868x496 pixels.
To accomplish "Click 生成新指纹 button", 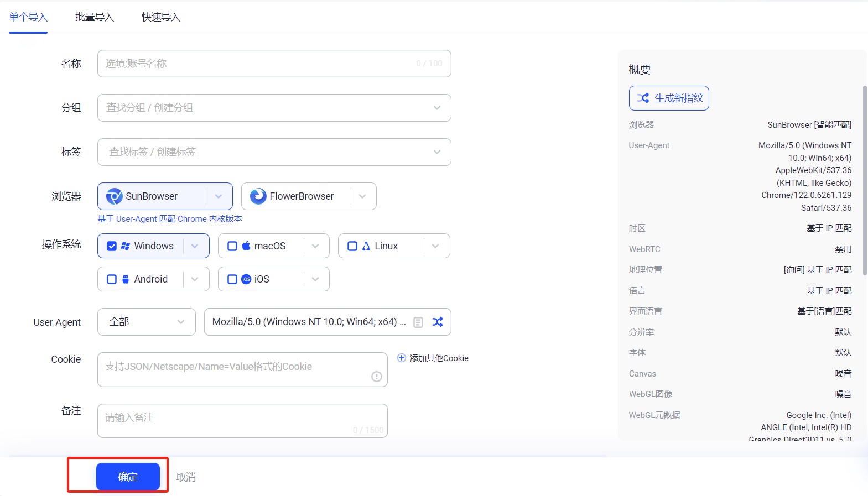I will (669, 98).
